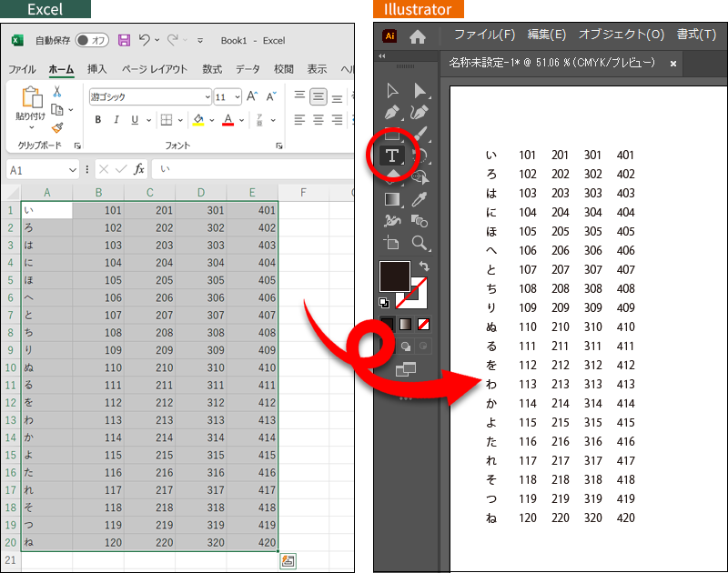Expand the Name Box dropdown for A1
The image size is (728, 573).
point(73,170)
